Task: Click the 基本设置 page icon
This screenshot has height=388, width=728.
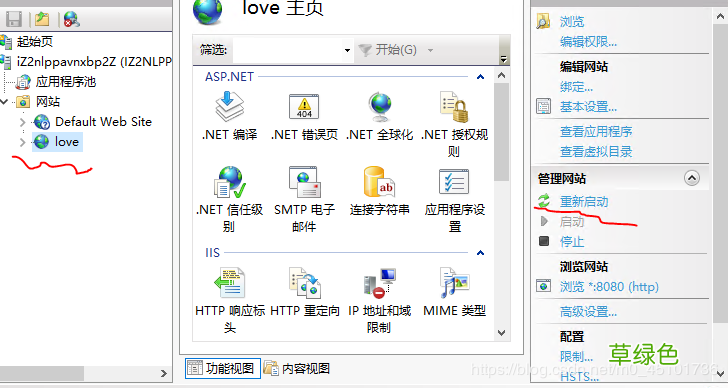Action: point(543,106)
